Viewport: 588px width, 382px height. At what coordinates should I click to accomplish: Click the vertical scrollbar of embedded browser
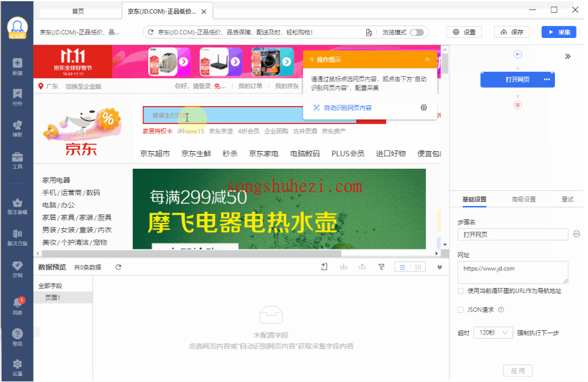(x=445, y=62)
